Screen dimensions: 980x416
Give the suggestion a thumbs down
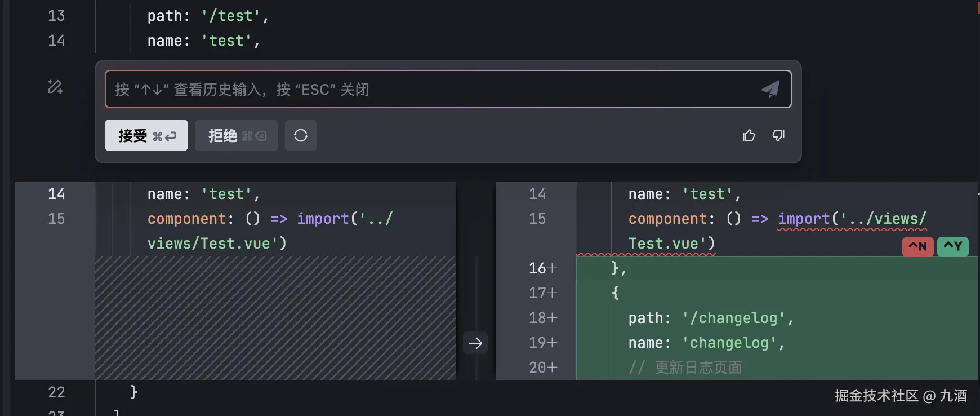coord(778,135)
